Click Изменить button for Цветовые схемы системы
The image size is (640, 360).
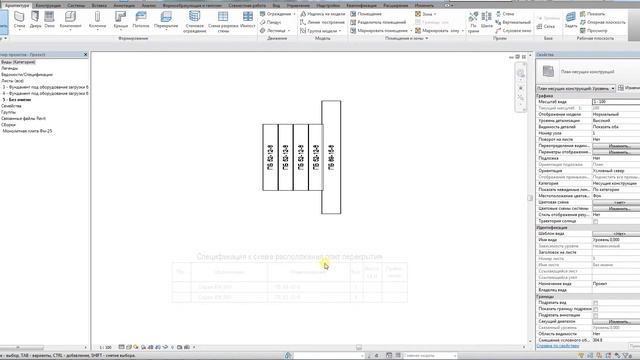click(x=617, y=209)
